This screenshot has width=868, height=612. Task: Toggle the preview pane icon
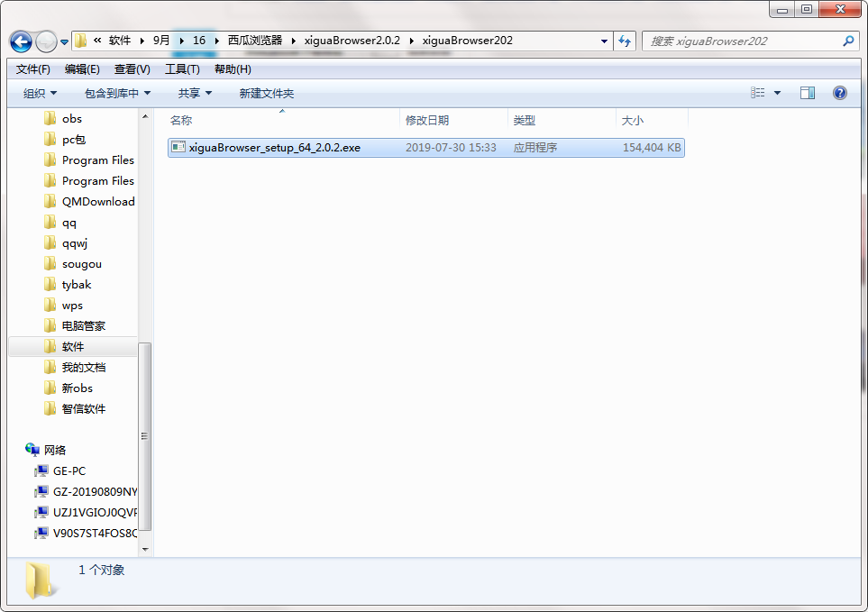(x=807, y=93)
